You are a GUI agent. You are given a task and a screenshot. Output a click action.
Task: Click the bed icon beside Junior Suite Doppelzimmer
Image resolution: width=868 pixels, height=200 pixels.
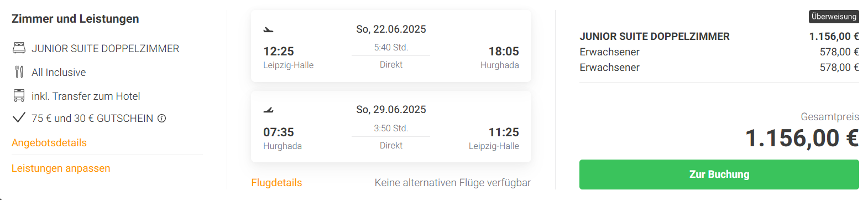click(19, 48)
